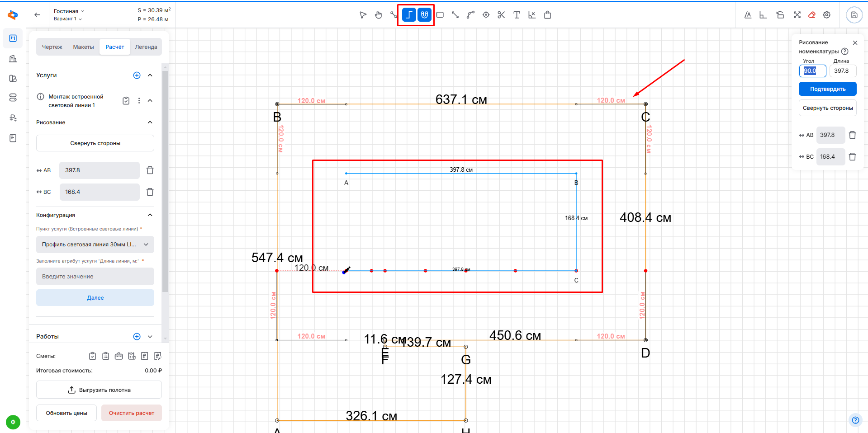This screenshot has height=433, width=868.
Task: Toggle the magnet snapping tool
Action: 424,15
